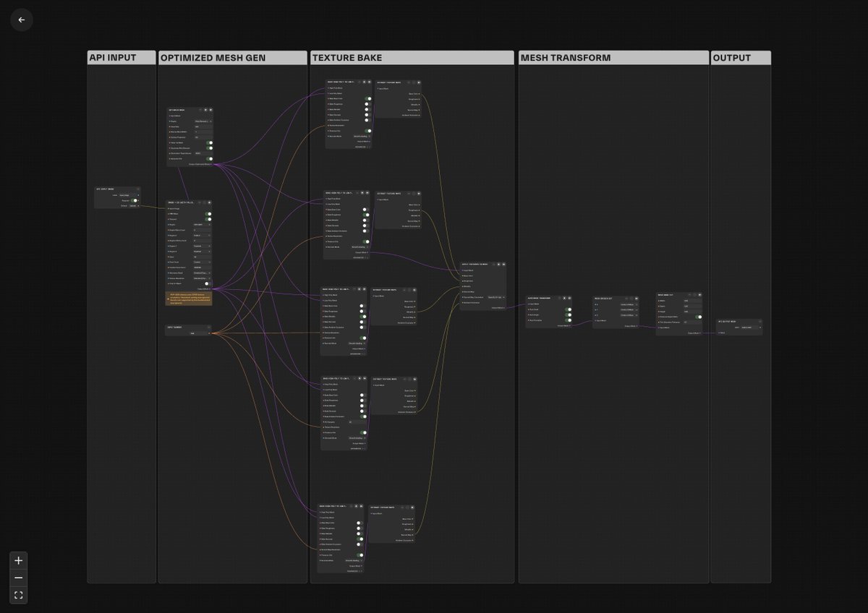868x613 pixels.
Task: Toggle Required on the API Input Image node
Action: (x=133, y=200)
